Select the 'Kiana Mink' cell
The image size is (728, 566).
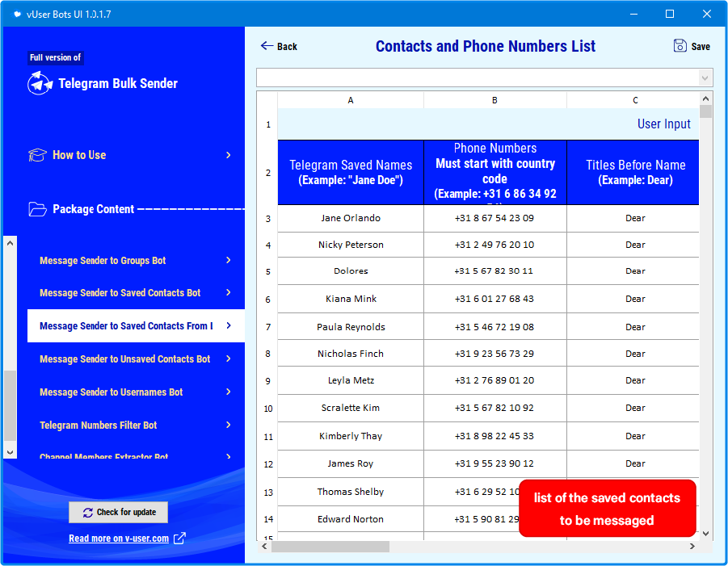(x=351, y=299)
